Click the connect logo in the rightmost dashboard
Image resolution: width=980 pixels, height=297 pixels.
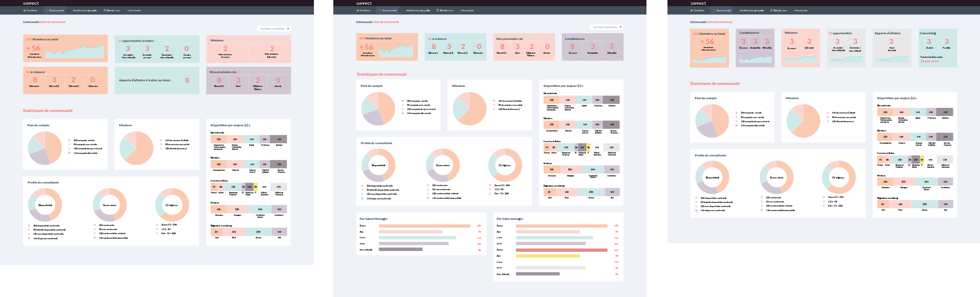698,3
